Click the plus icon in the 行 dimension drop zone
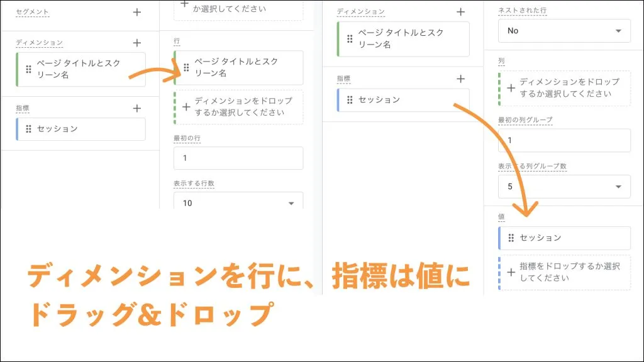The image size is (644, 362). point(186,107)
